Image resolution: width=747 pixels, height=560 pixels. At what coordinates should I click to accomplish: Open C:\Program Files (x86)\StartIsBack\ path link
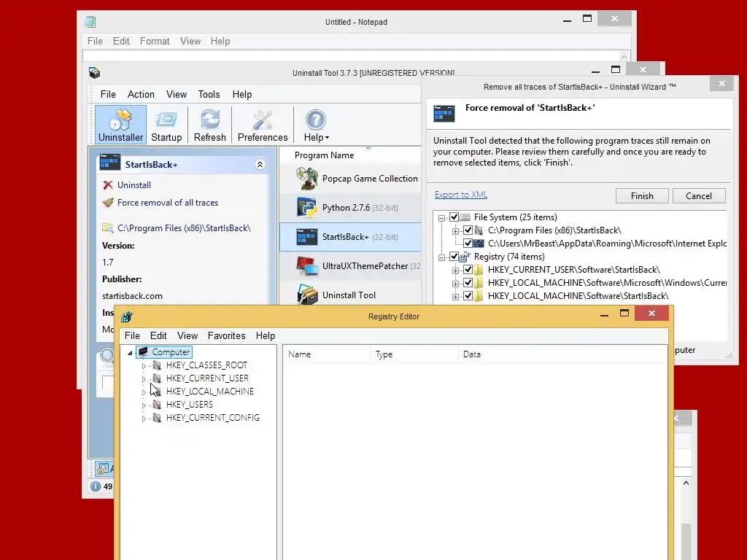184,228
